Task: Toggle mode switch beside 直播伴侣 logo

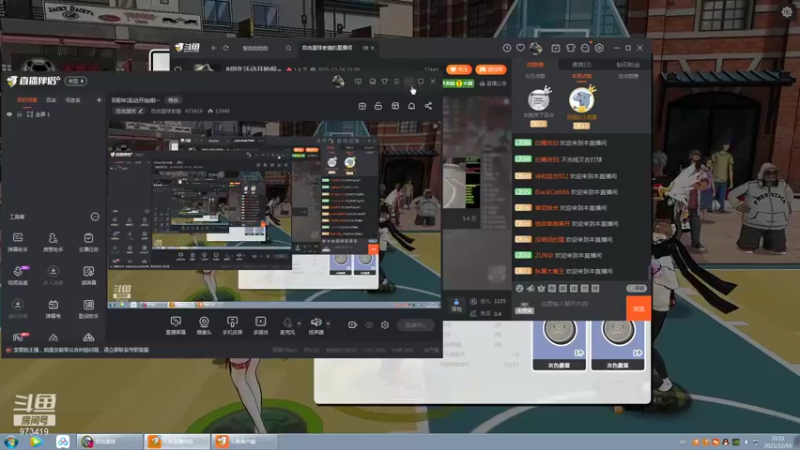Action: click(x=76, y=81)
